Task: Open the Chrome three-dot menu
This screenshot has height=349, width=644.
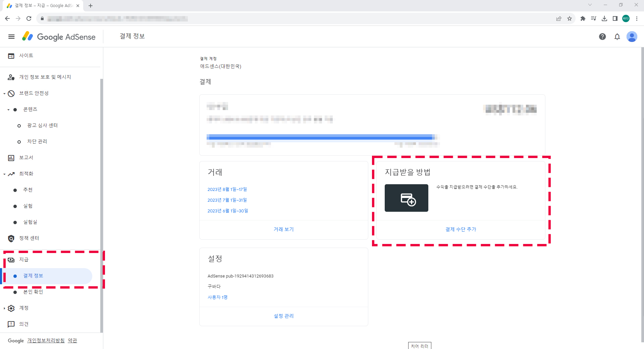Action: pos(637,18)
